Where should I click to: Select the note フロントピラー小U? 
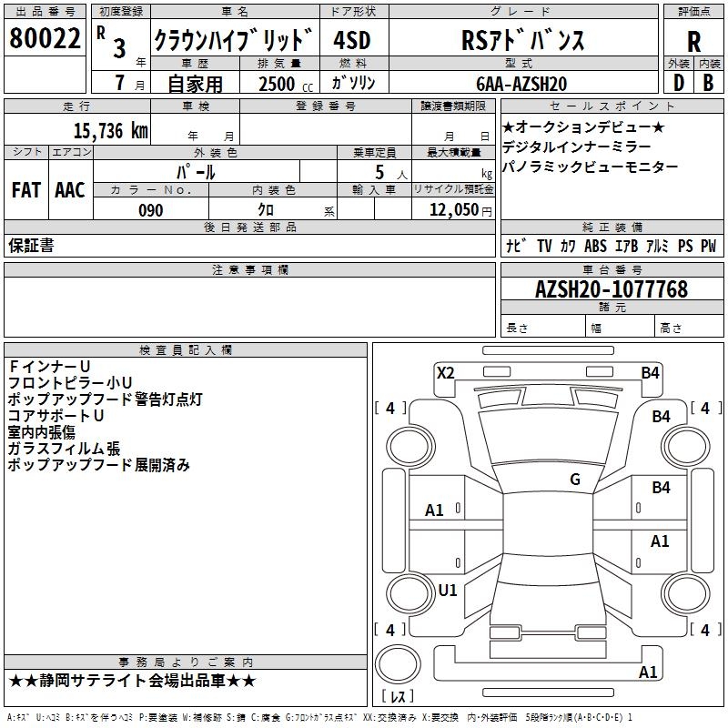click(70, 382)
